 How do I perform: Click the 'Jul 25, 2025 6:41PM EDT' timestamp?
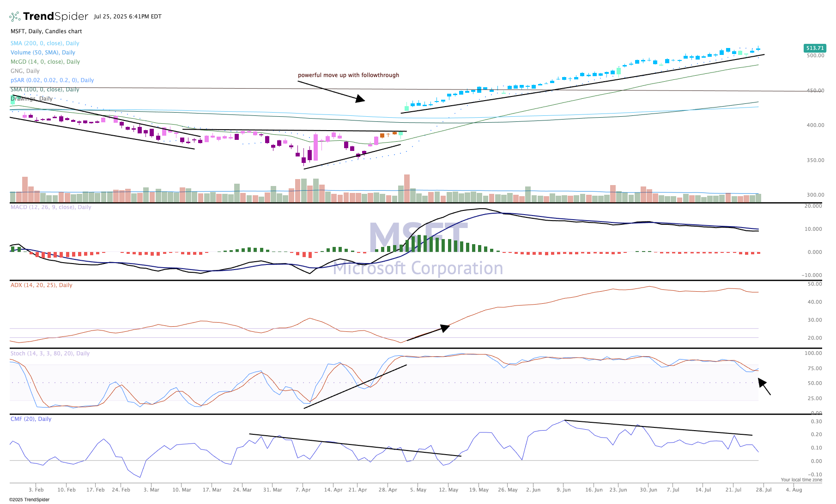point(127,17)
